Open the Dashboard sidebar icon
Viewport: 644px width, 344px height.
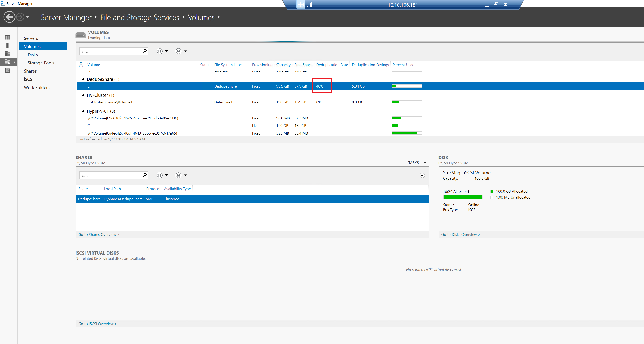coord(8,37)
